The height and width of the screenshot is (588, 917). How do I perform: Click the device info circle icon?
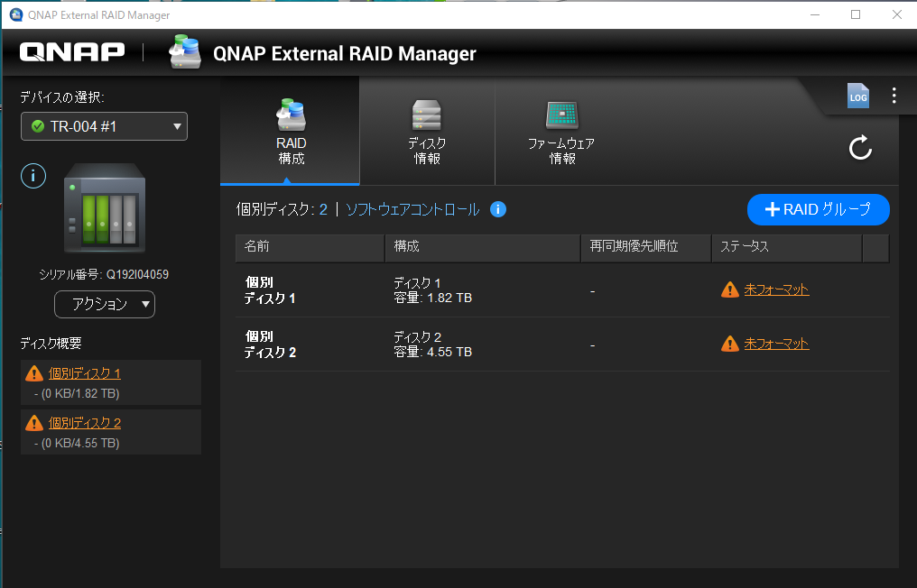coord(33,176)
